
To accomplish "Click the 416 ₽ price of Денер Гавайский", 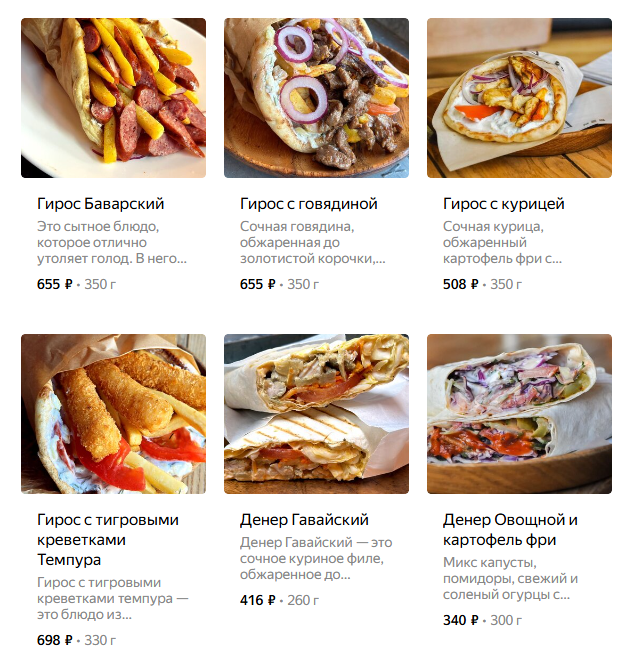I will coord(258,600).
